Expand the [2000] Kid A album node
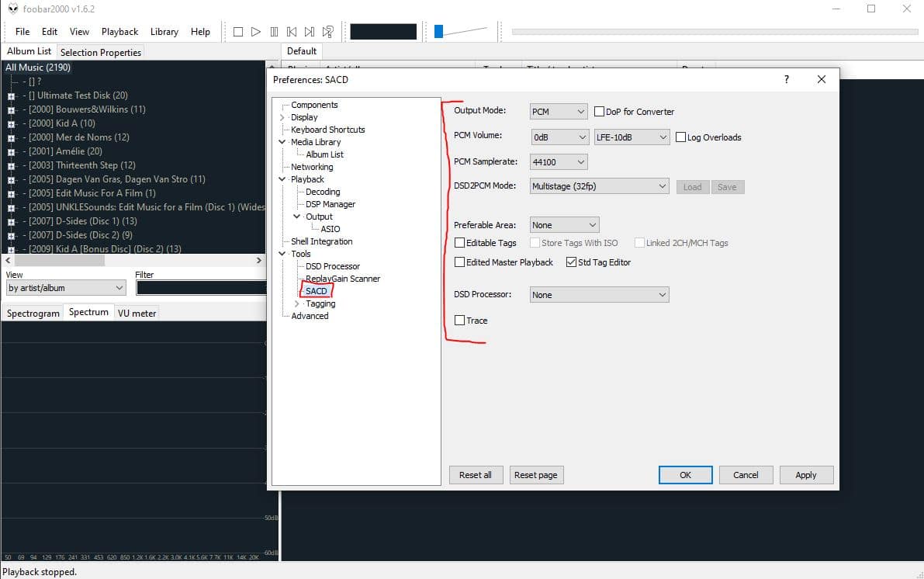 click(x=11, y=124)
